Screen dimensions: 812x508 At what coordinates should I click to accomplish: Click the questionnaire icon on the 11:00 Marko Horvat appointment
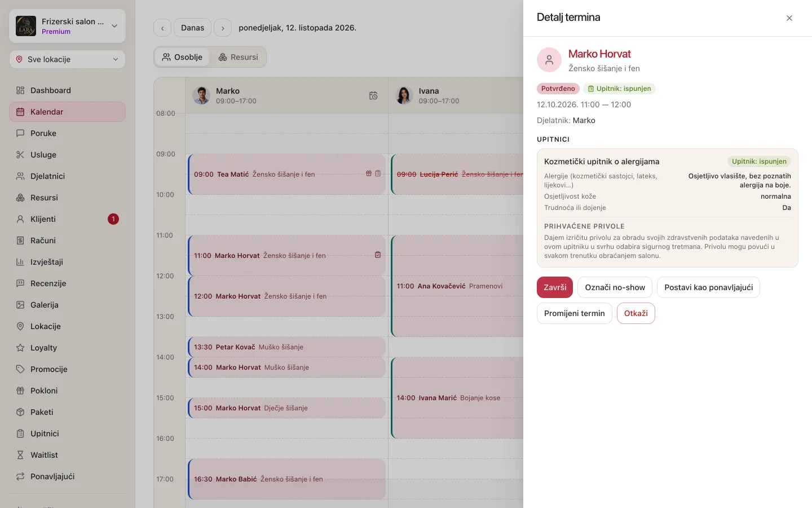[378, 255]
